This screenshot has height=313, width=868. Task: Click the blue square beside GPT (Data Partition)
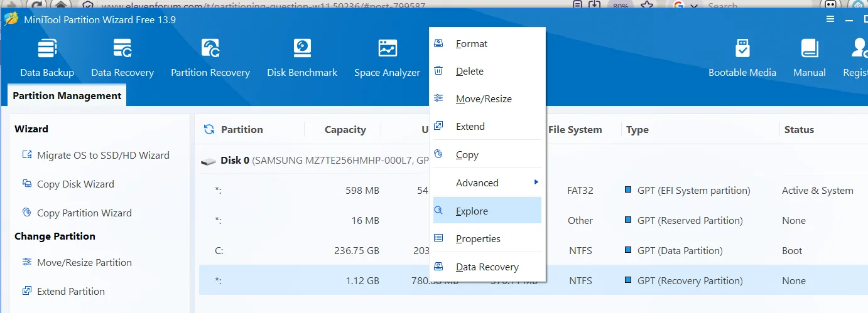629,250
